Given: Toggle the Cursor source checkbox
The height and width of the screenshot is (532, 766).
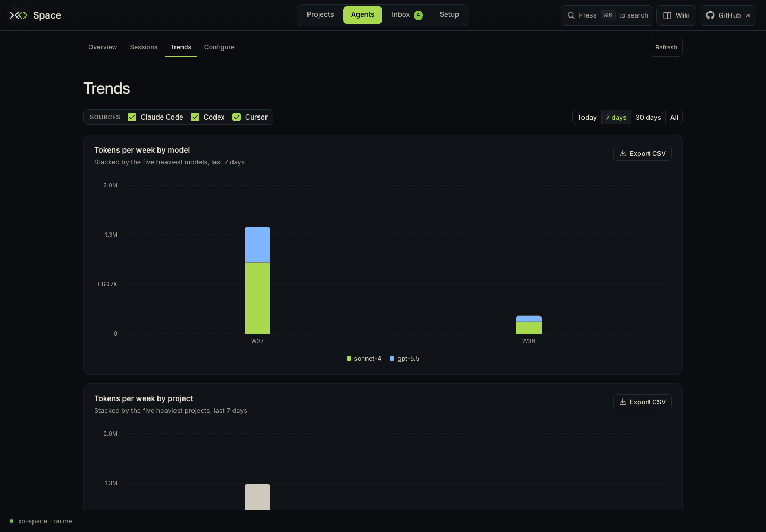Looking at the screenshot, I should (x=237, y=117).
